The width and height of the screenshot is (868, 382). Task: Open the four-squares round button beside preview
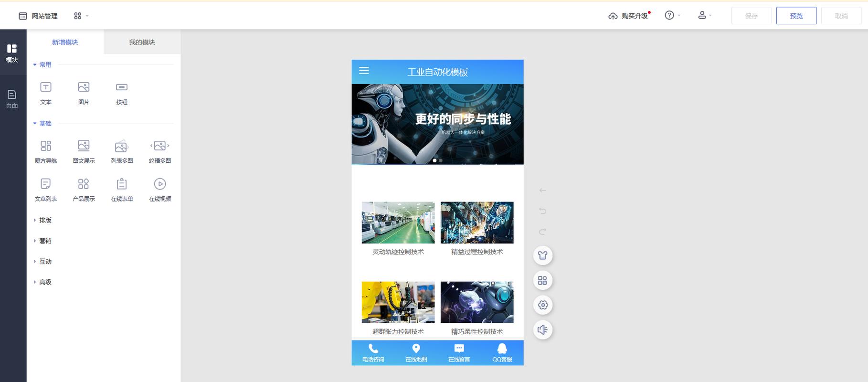(x=543, y=280)
